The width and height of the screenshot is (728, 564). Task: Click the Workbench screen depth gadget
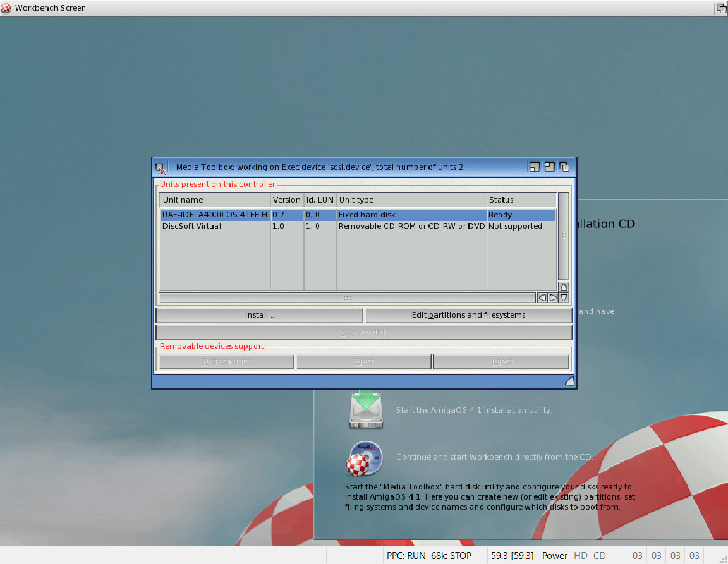722,8
